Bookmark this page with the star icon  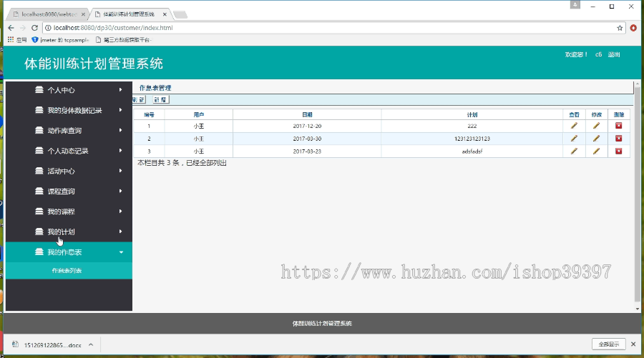pyautogui.click(x=620, y=28)
